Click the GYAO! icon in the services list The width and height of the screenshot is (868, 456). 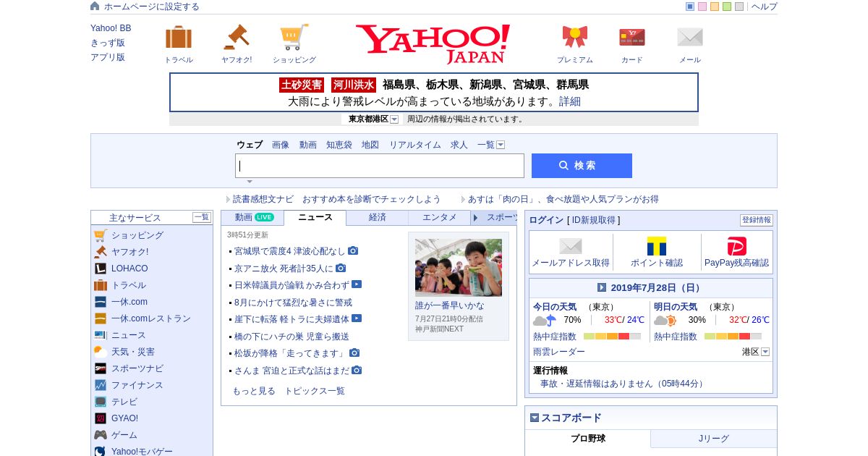101,418
